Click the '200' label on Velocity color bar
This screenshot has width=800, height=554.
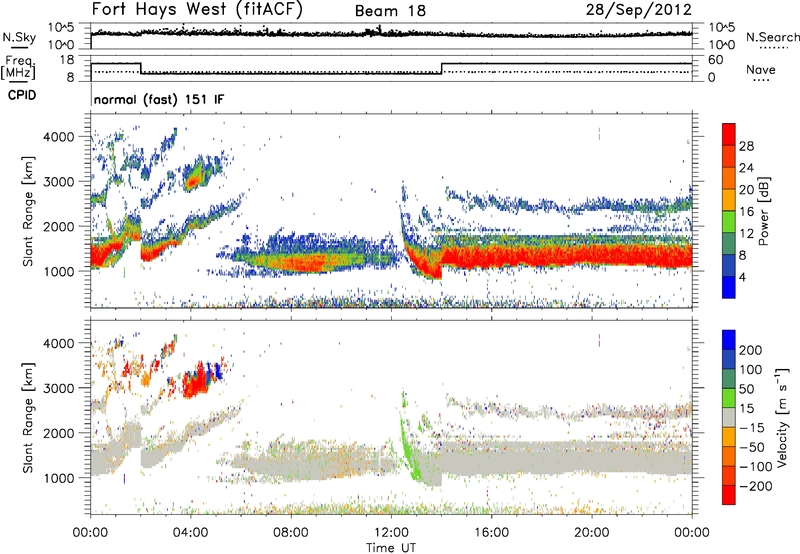751,350
